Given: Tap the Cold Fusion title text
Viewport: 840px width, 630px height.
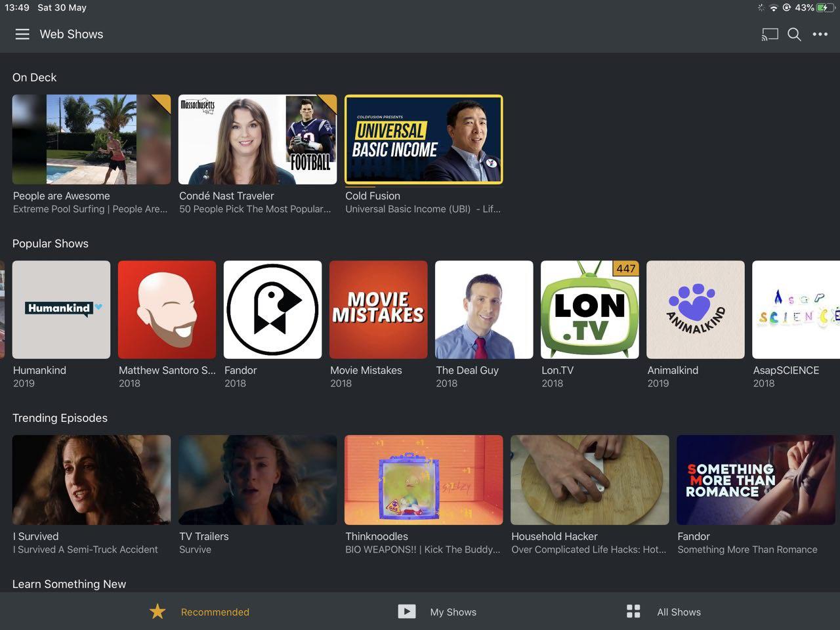Looking at the screenshot, I should [373, 196].
